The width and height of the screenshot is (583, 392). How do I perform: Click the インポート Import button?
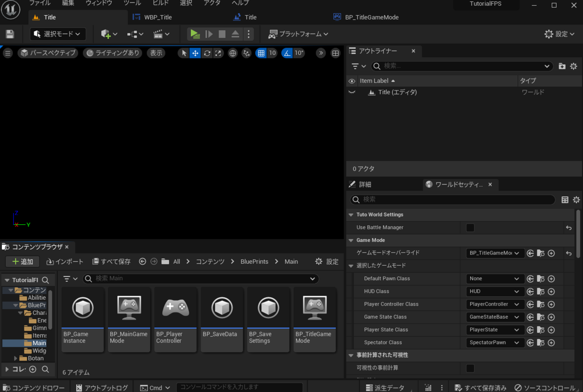click(x=65, y=261)
